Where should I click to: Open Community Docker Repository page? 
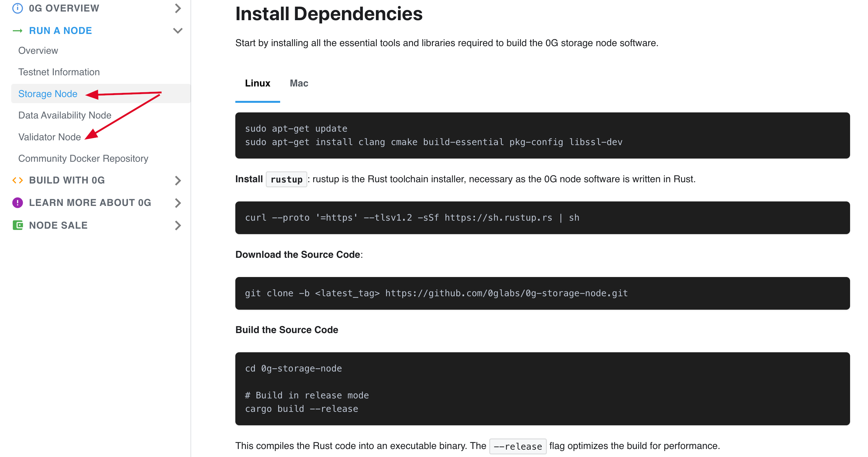click(83, 159)
